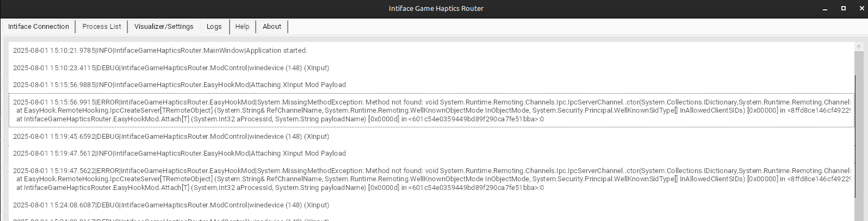The height and width of the screenshot is (221, 868).
Task: Switch to the Process List tab
Action: tap(102, 27)
